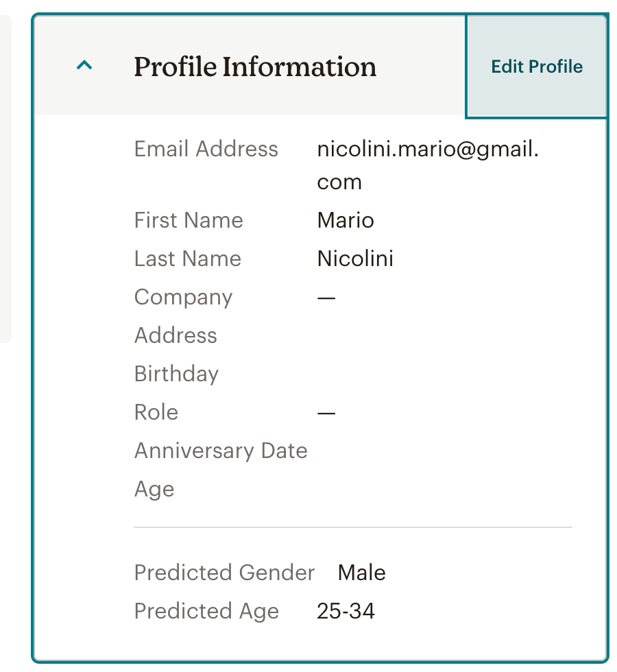Click the Address field label
617x672 pixels.
(x=176, y=335)
